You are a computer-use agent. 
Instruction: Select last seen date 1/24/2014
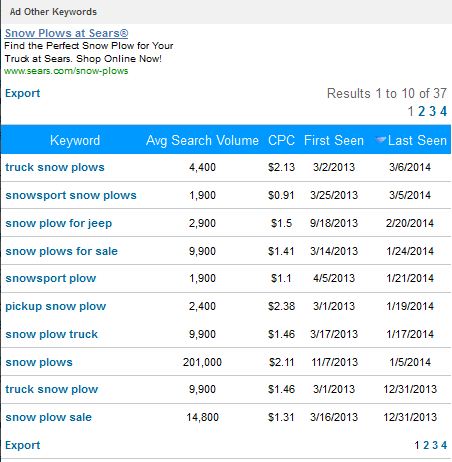(x=410, y=251)
